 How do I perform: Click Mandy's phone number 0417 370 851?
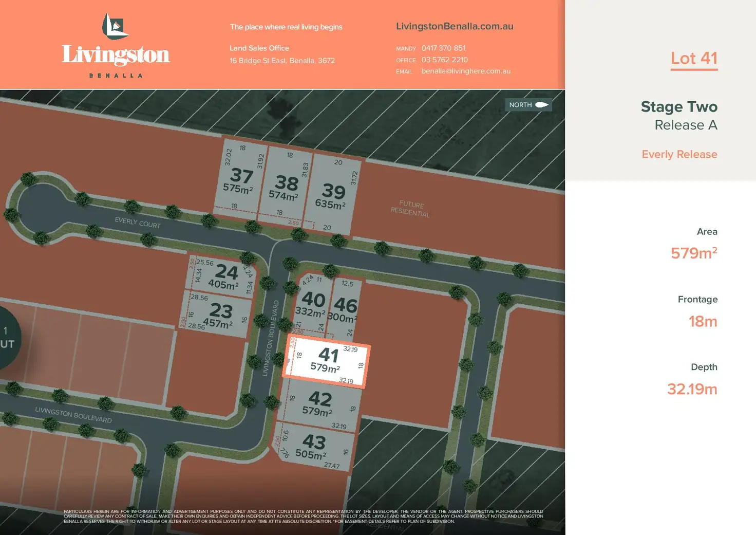pyautogui.click(x=443, y=48)
